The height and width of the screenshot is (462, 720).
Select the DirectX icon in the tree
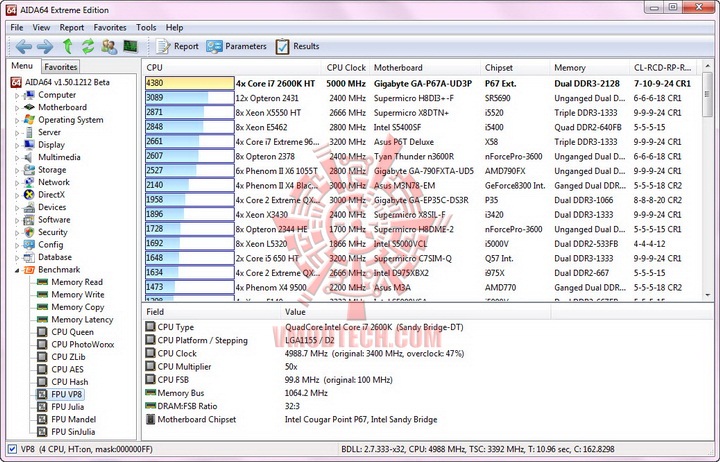point(29,195)
